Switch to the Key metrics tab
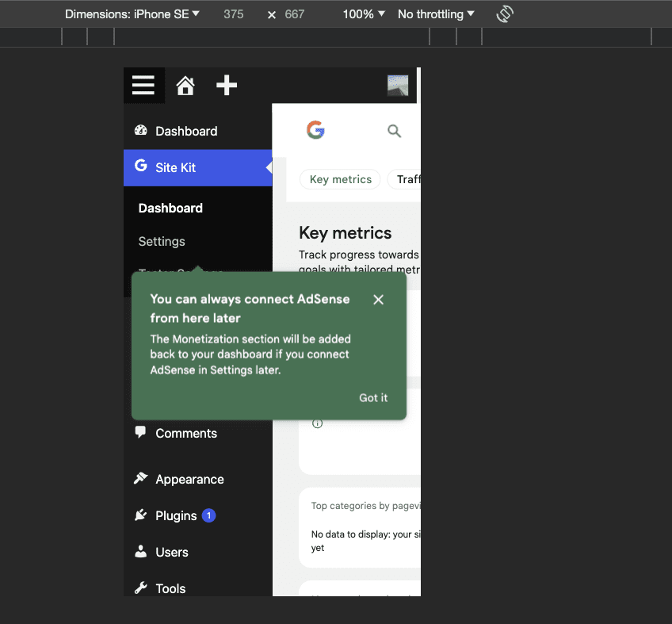Image resolution: width=672 pixels, height=624 pixels. point(340,178)
